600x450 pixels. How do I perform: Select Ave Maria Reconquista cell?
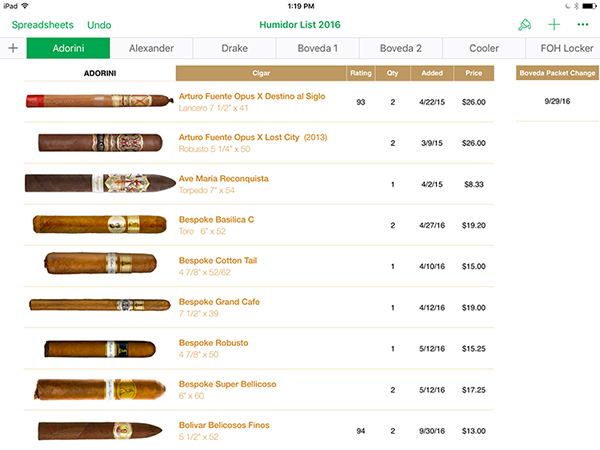click(x=261, y=184)
